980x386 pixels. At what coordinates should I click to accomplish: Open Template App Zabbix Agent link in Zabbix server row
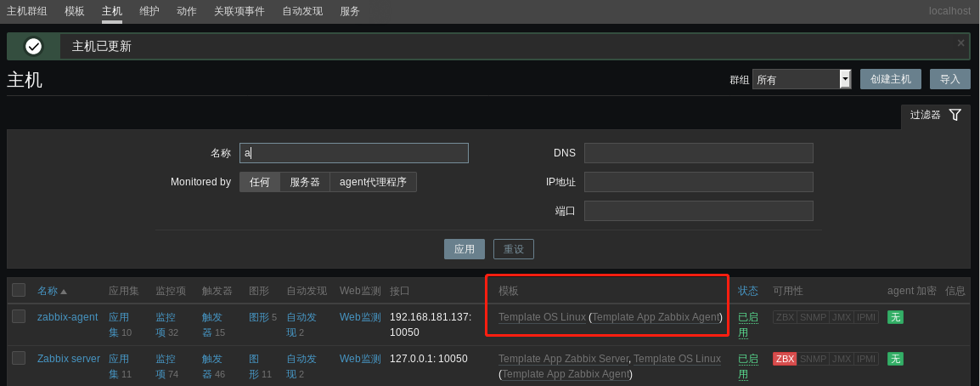click(566, 374)
